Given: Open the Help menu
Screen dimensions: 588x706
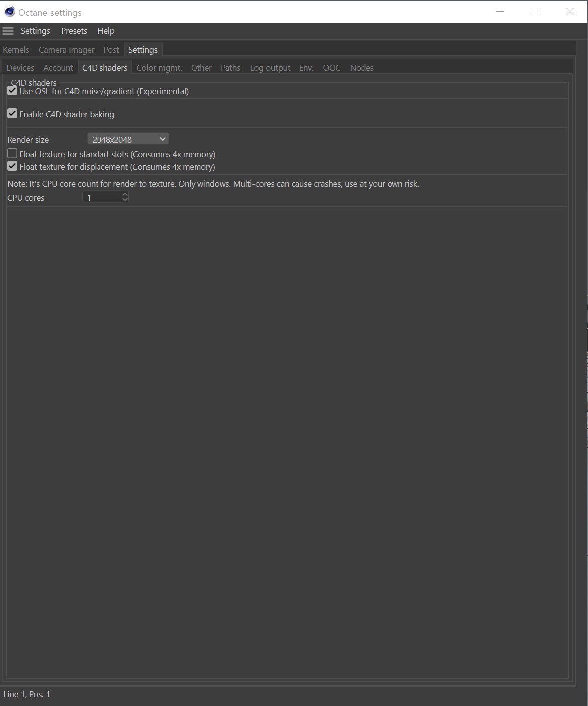Looking at the screenshot, I should click(x=106, y=31).
